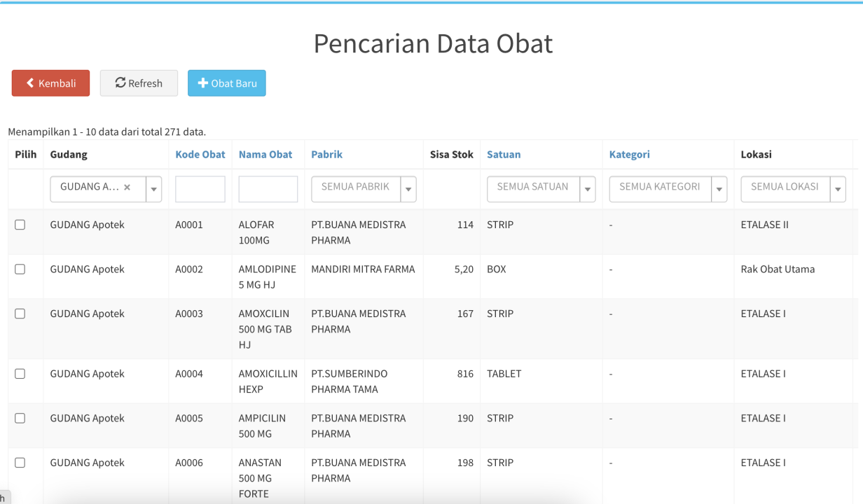
Task: Sort by Nama Obat column header
Action: coord(265,155)
